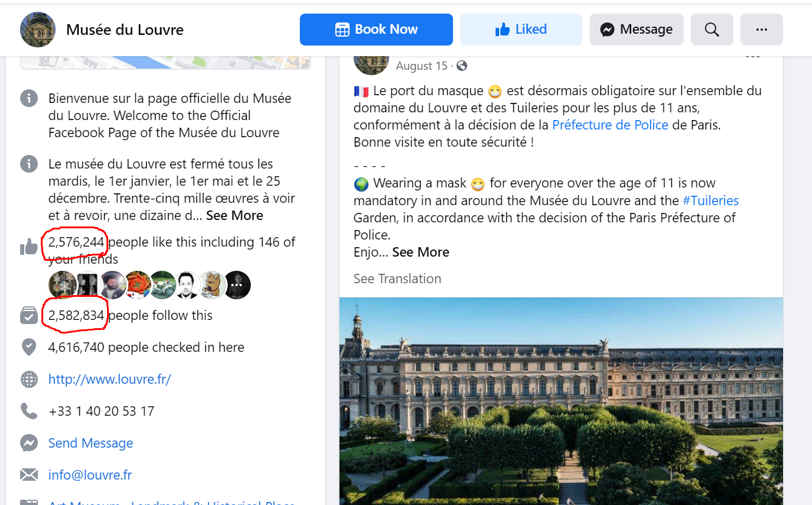Click See Translation under the post

coord(397,279)
